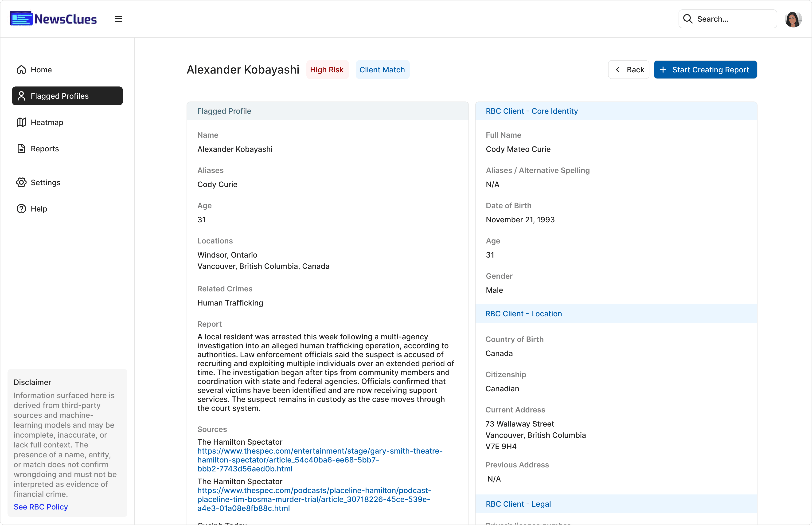Open the Reports section
Image resolution: width=812 pixels, height=525 pixels.
pos(45,149)
